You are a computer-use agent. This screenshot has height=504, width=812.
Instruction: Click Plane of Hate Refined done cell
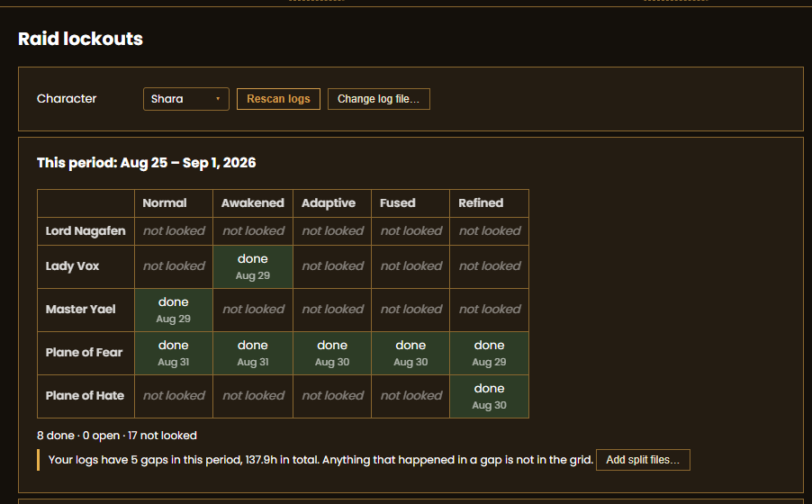click(490, 396)
